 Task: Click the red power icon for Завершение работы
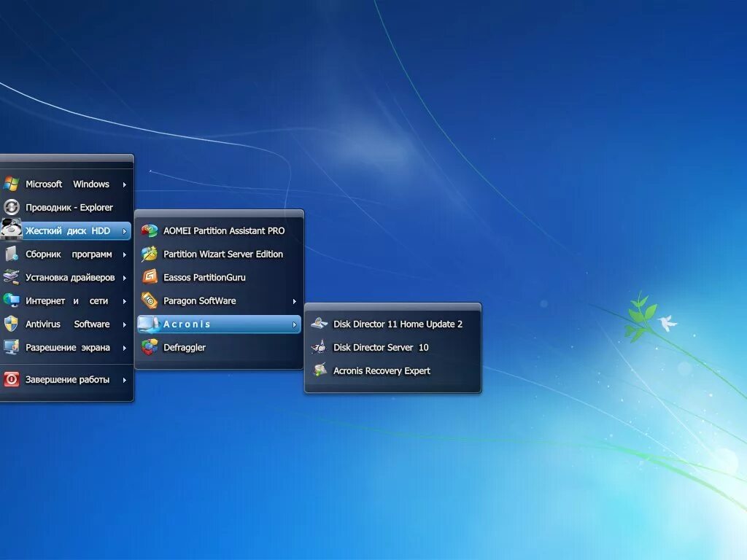[11, 379]
